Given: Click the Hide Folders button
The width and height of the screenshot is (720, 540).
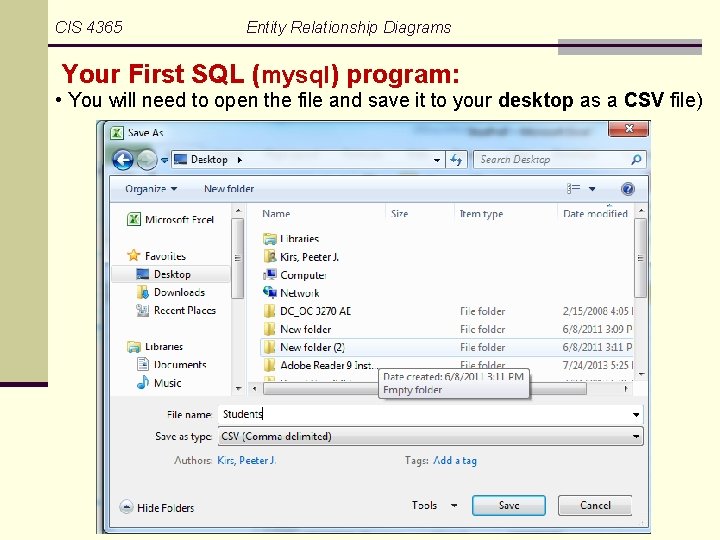Looking at the screenshot, I should click(x=157, y=507).
